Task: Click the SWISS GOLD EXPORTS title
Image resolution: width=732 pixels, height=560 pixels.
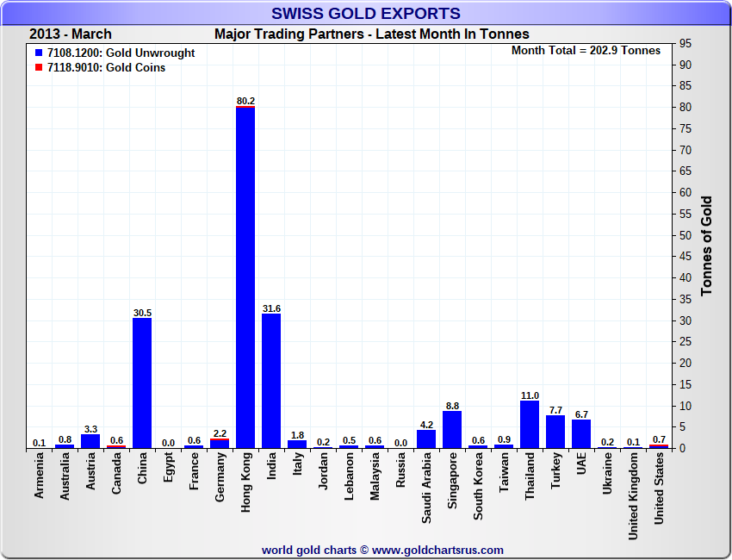Action: click(366, 13)
